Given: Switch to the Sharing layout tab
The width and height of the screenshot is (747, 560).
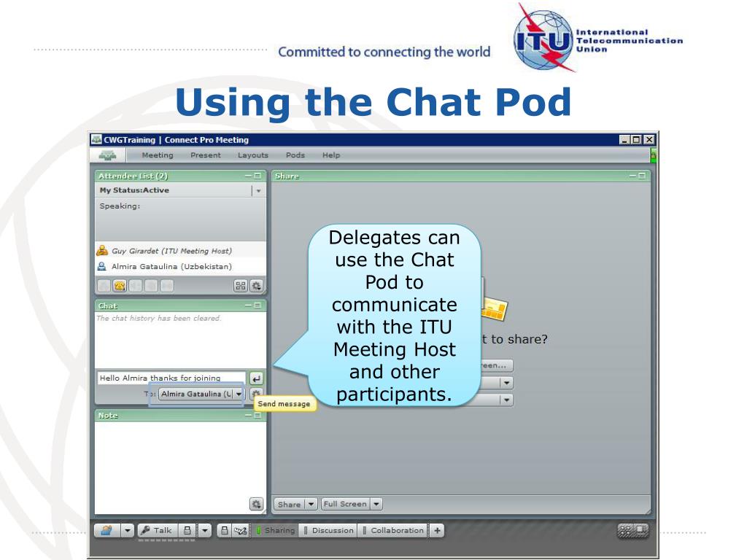Looking at the screenshot, I should point(276,530).
